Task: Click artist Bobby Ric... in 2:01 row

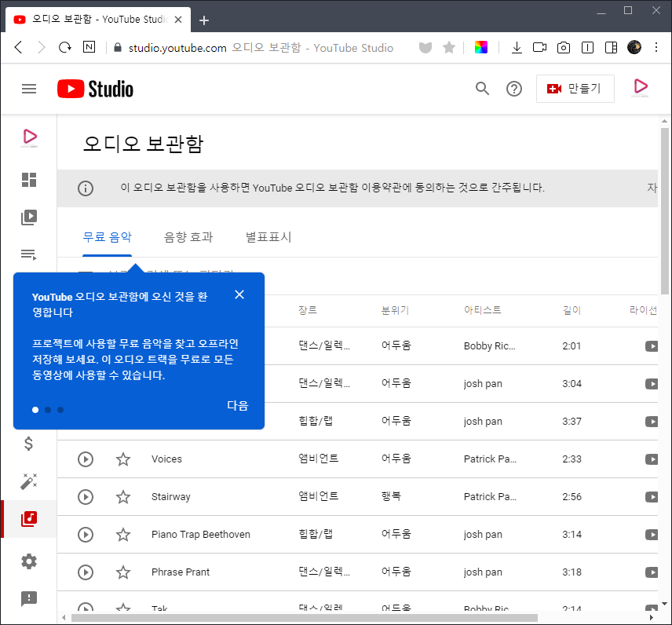Action: point(489,346)
